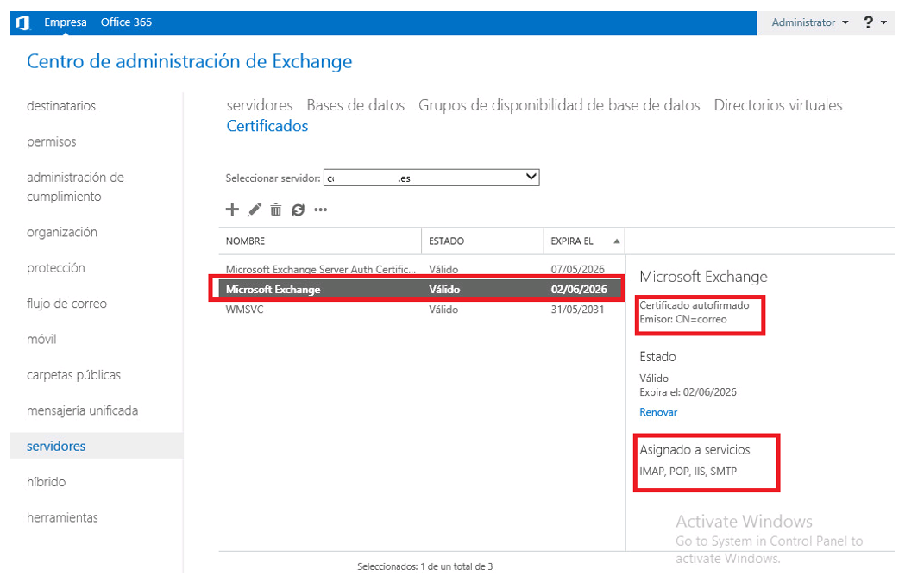Click Emisor: CN=correo text
Screen dimensions: 924x582
click(x=683, y=319)
